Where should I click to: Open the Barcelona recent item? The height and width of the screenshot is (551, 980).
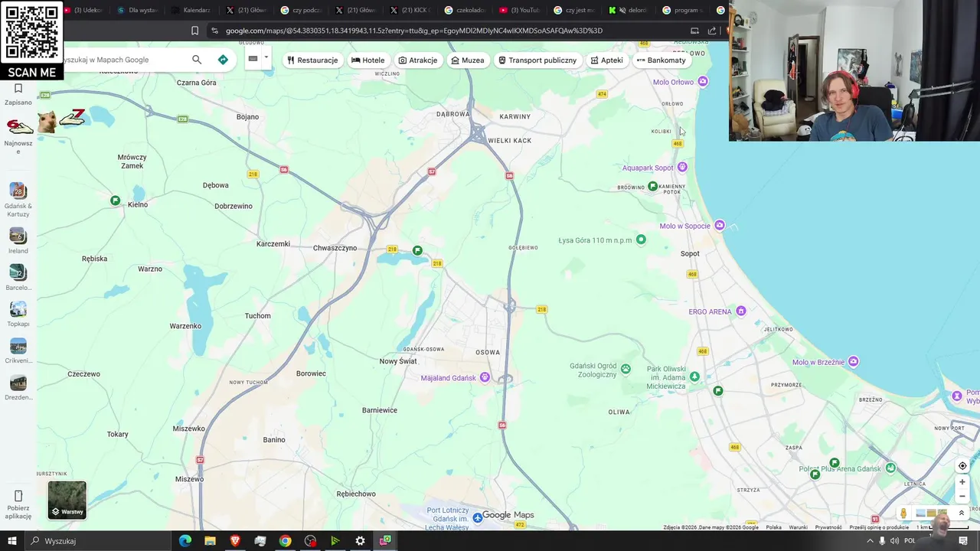pos(18,277)
